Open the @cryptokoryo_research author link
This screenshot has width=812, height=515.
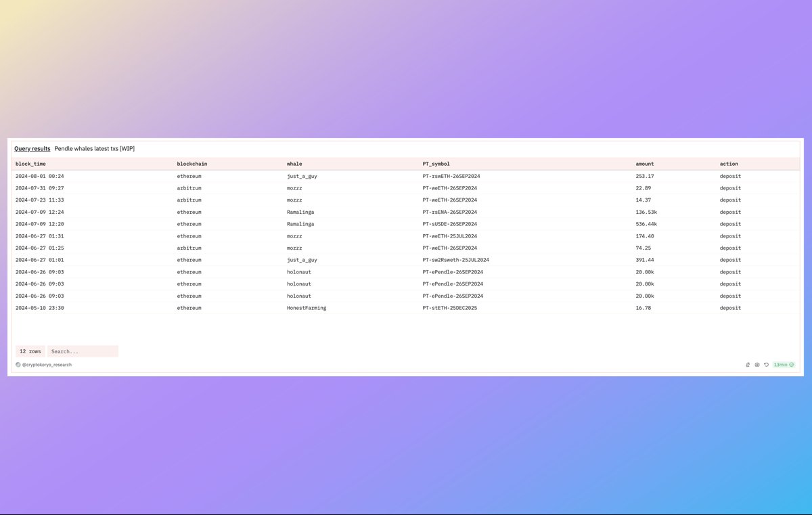click(x=47, y=365)
